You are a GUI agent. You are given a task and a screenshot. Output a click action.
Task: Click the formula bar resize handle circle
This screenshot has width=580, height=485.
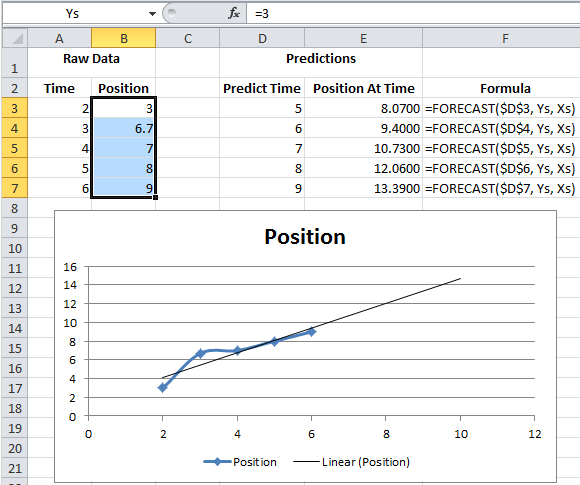coord(171,13)
